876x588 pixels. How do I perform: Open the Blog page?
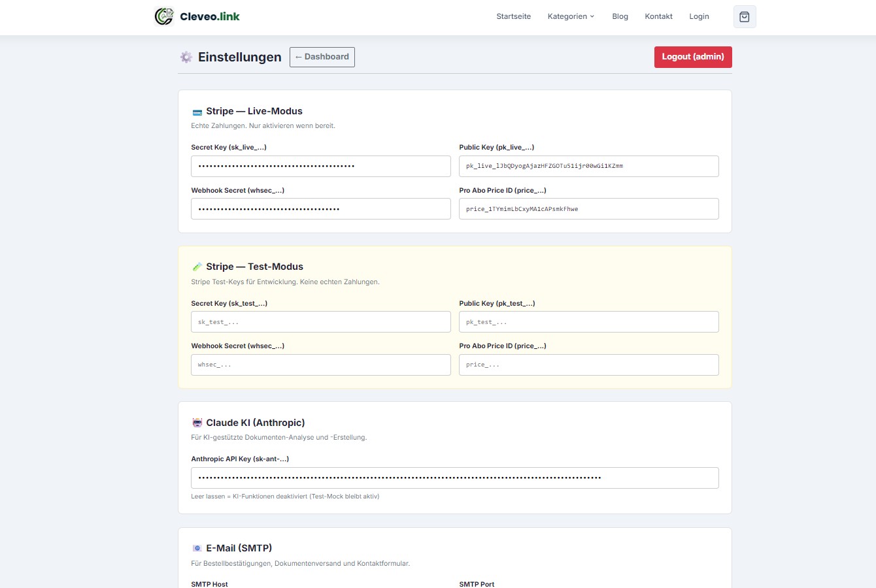pos(620,16)
